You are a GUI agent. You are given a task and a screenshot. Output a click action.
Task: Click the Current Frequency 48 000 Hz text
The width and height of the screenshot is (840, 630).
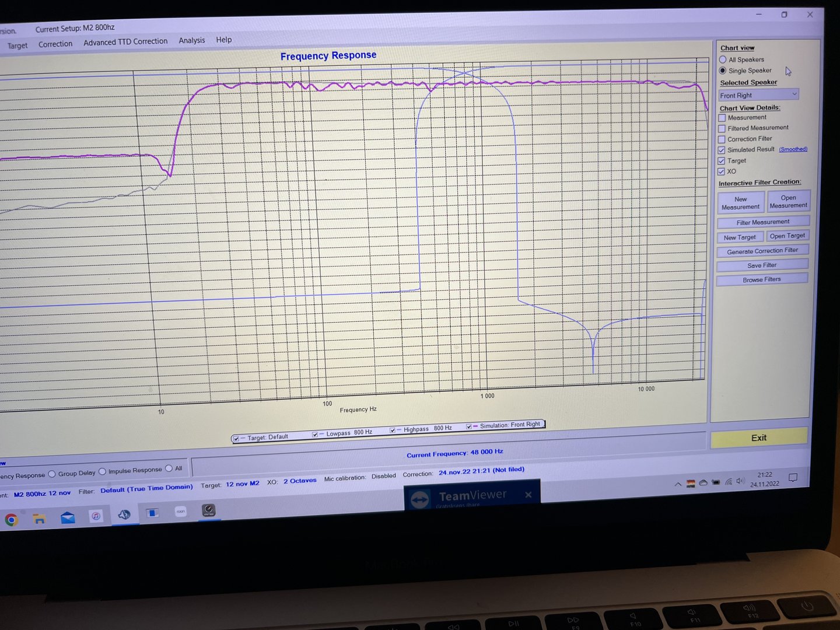455,453
